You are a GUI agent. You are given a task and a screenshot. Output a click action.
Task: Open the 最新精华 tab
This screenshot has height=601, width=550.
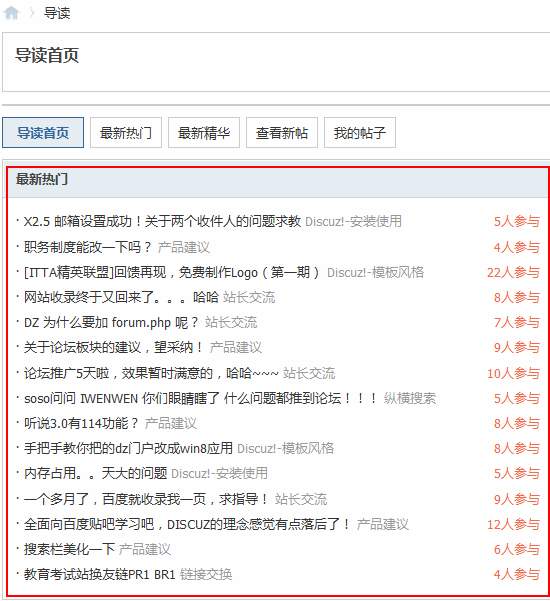click(204, 133)
